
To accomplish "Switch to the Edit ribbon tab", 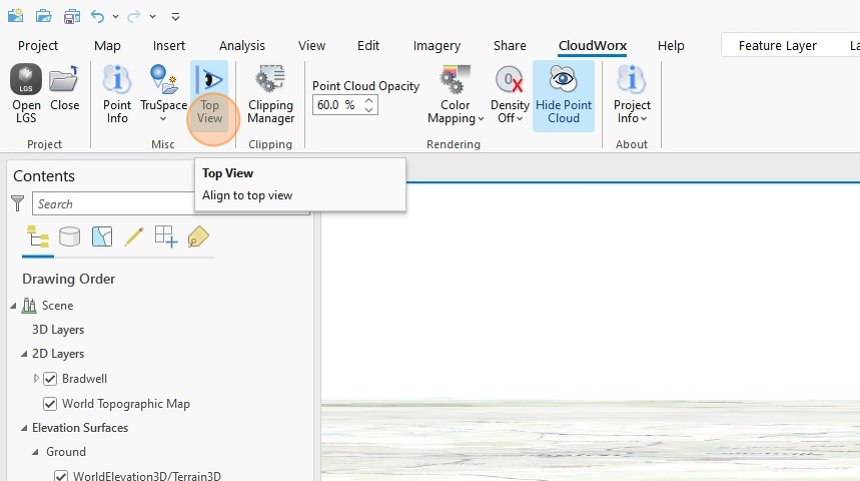I will pyautogui.click(x=368, y=46).
